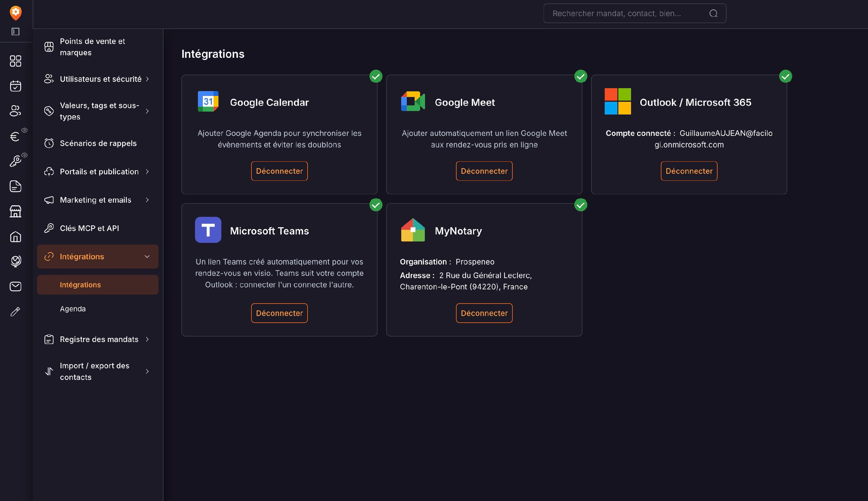Click the Intégrations page heading
Screen dimensions: 868x501
click(x=213, y=54)
